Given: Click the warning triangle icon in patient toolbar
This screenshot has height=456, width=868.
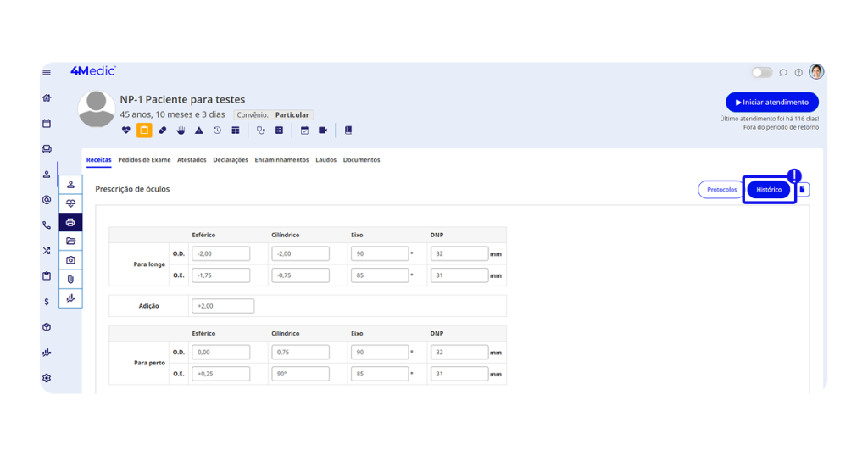Looking at the screenshot, I should click(199, 131).
